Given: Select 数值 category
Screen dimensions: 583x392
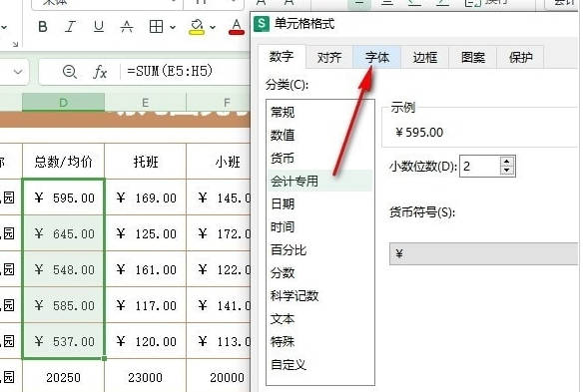Looking at the screenshot, I should (x=319, y=135).
